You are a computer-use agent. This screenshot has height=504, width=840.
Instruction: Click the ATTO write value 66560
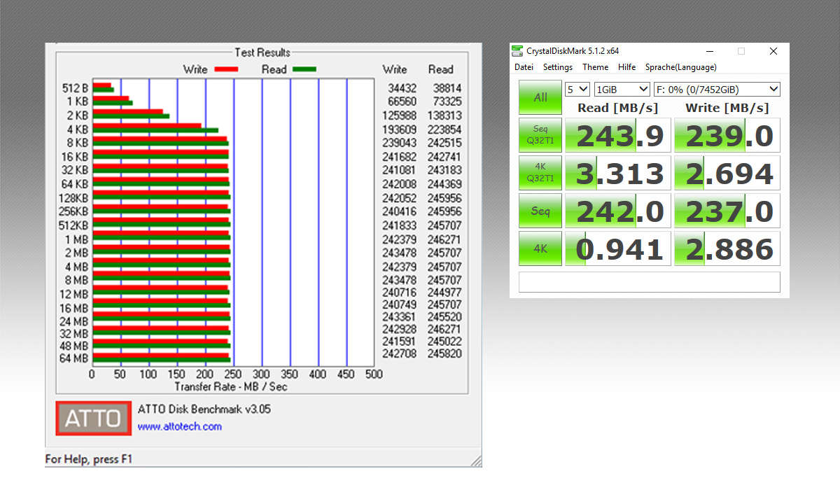click(x=402, y=101)
